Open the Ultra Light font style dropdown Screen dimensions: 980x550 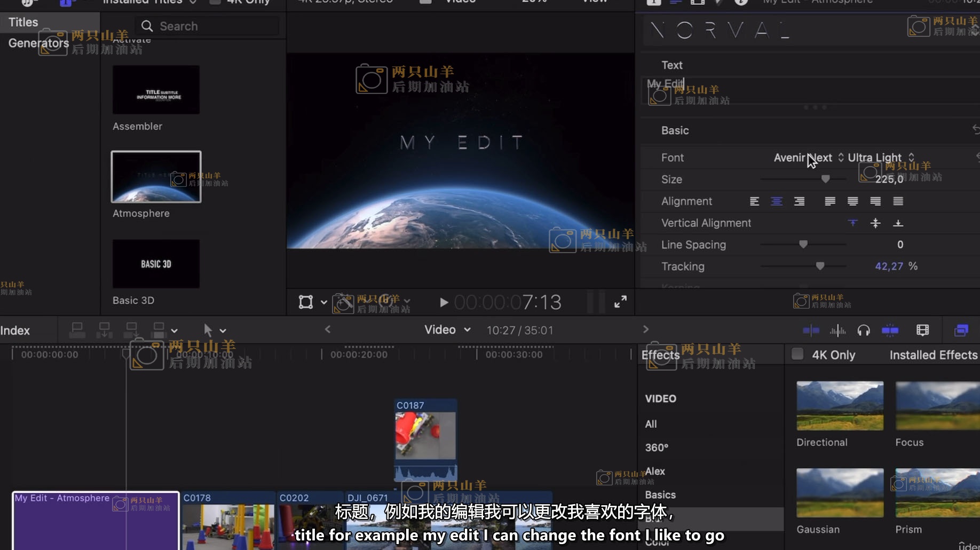click(x=881, y=158)
